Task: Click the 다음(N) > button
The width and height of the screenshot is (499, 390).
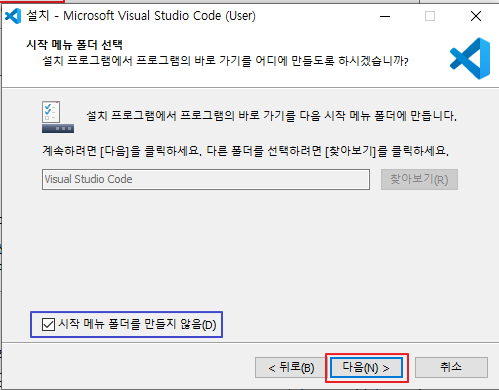Action: tap(366, 368)
